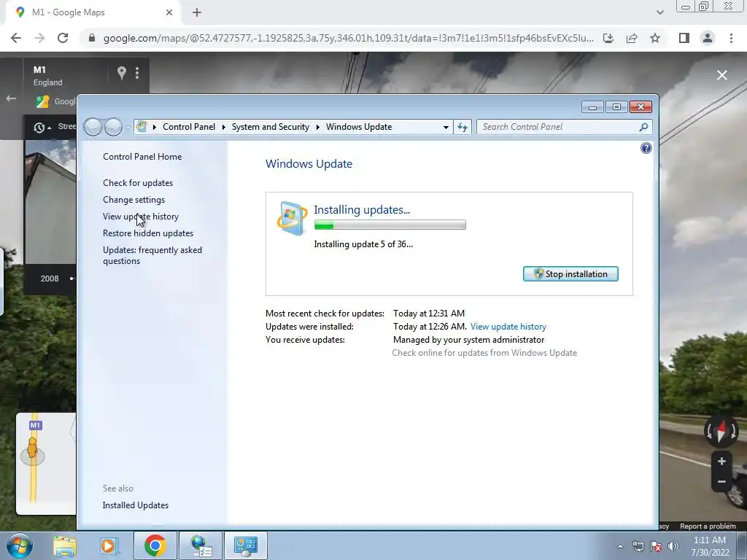Expand the address bar history dropdown

[446, 127]
